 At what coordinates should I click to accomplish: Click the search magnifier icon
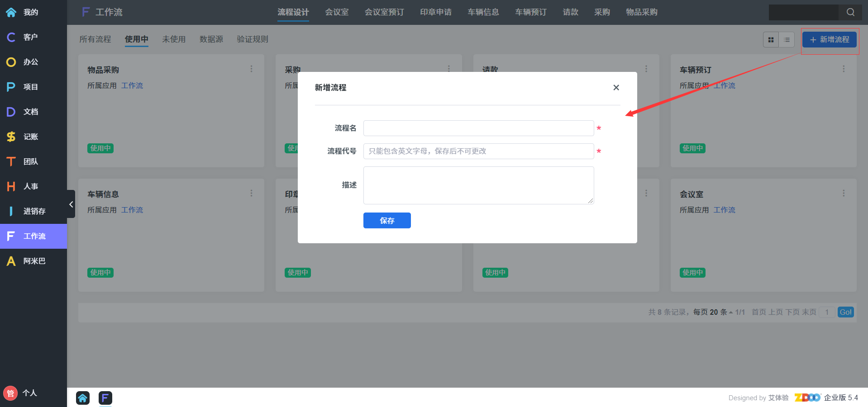(x=850, y=12)
